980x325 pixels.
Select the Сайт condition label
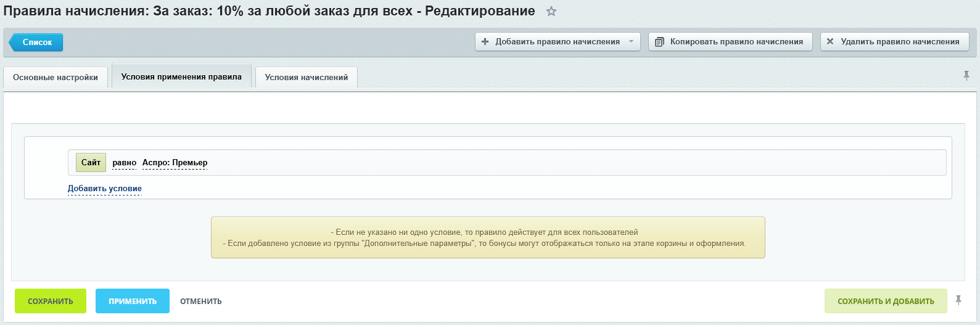[x=91, y=163]
